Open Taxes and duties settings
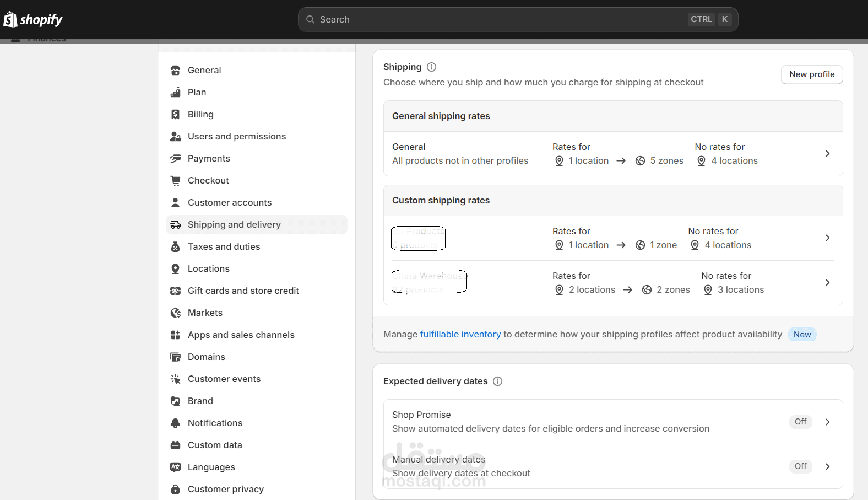868x500 pixels. click(x=224, y=247)
